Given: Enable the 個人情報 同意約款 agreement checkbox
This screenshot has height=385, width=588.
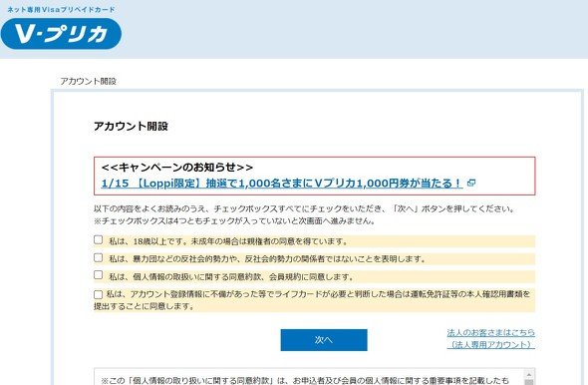Looking at the screenshot, I should click(99, 275).
